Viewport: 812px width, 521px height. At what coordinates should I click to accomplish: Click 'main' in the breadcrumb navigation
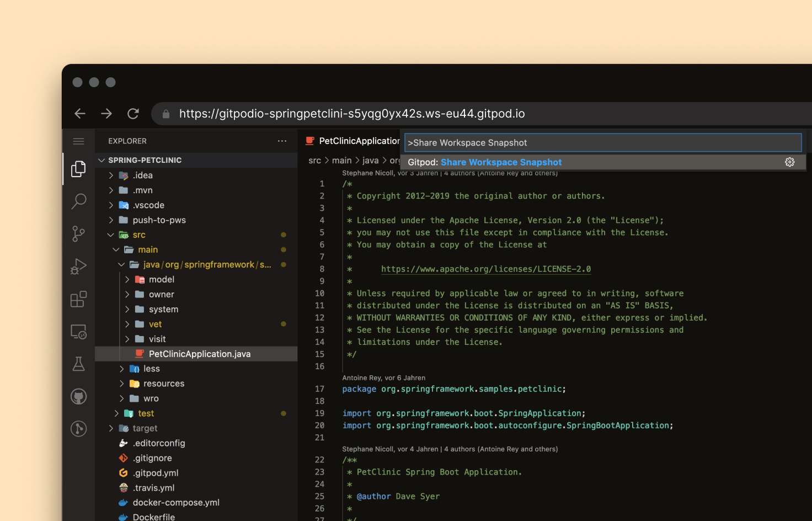[x=342, y=160]
